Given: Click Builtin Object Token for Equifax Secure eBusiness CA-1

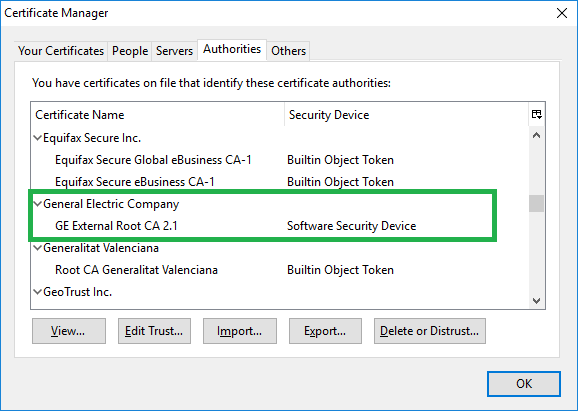Looking at the screenshot, I should (340, 182).
